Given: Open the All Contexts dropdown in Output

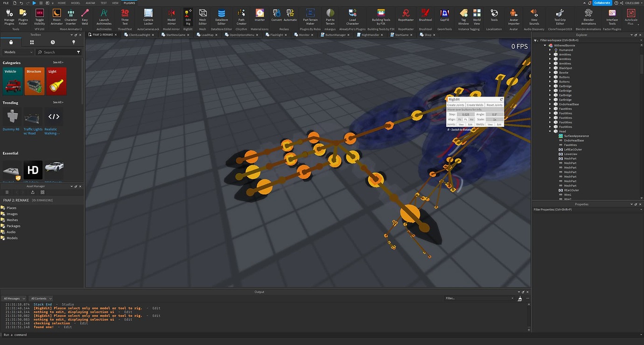Looking at the screenshot, I should 42,298.
